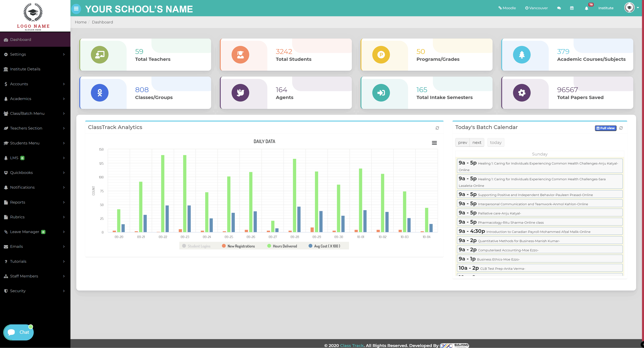
Task: Click the Home breadcrumb link
Action: coord(81,22)
